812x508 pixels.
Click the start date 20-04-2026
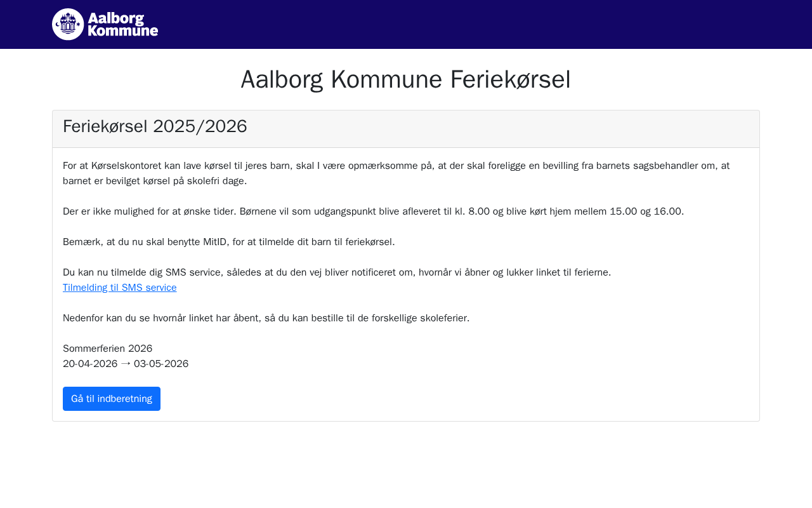[x=90, y=364]
